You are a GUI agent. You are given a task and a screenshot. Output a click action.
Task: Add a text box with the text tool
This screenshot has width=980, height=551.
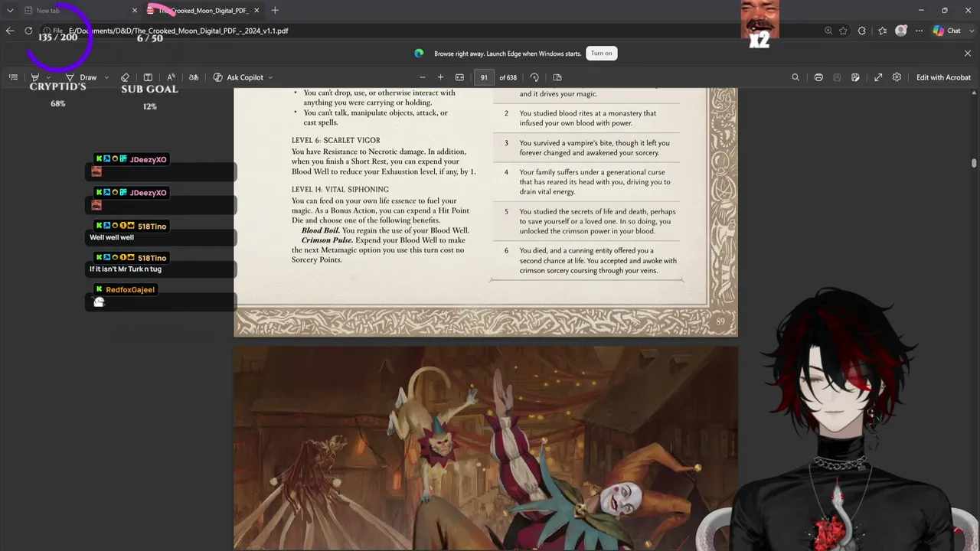click(x=148, y=77)
